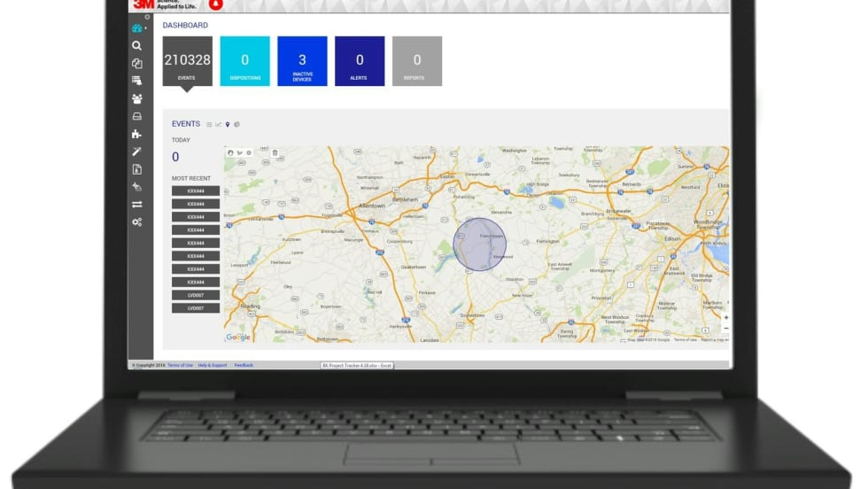Select the hand pan tool on the map
The width and height of the screenshot is (868, 489).
pyautogui.click(x=231, y=152)
